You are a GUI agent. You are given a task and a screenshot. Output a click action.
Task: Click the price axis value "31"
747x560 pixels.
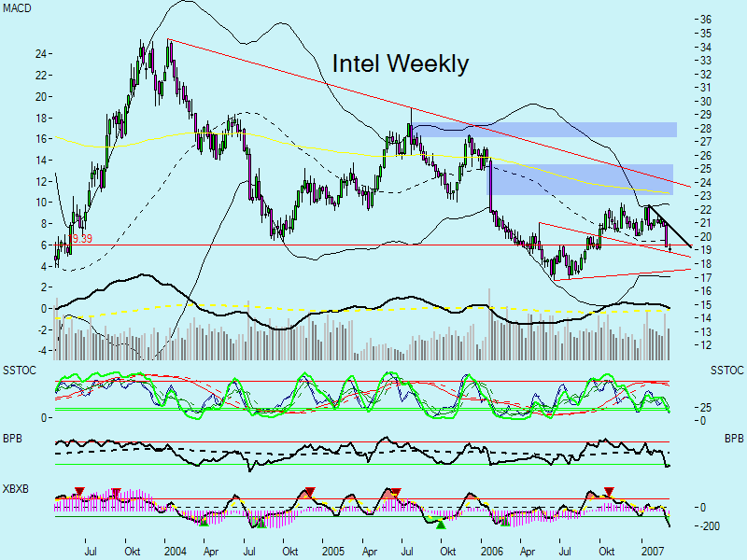tap(706, 88)
